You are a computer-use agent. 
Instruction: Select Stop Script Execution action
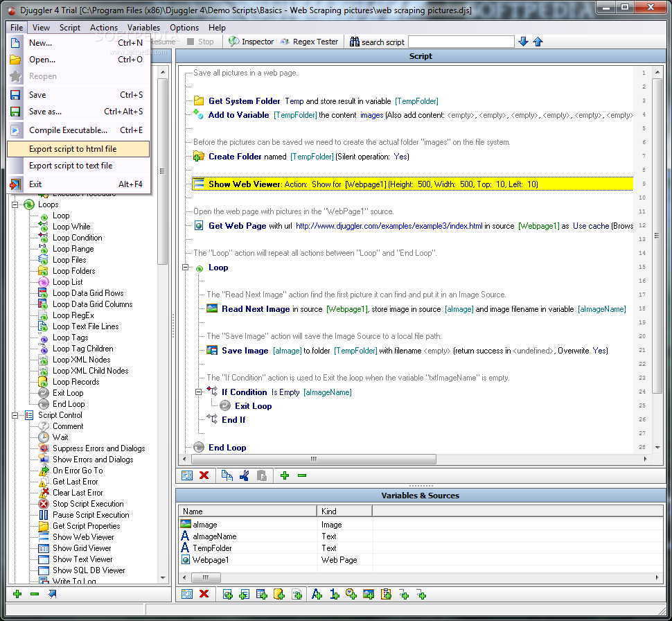click(x=88, y=503)
